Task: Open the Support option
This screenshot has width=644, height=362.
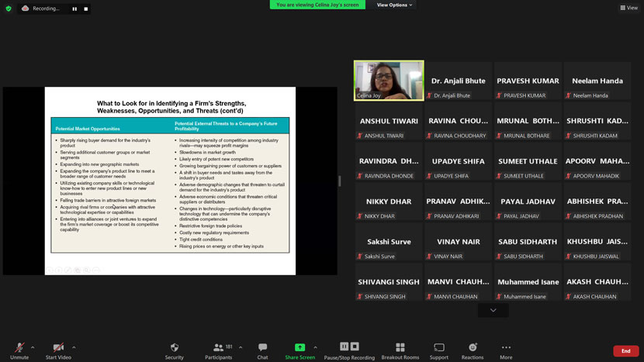Action: click(438, 348)
